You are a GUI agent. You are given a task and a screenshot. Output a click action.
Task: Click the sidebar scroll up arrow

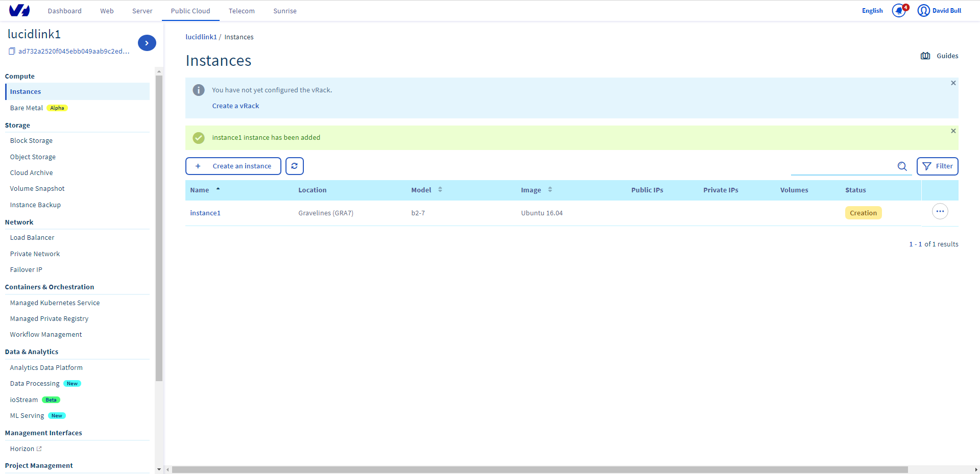[x=159, y=71]
